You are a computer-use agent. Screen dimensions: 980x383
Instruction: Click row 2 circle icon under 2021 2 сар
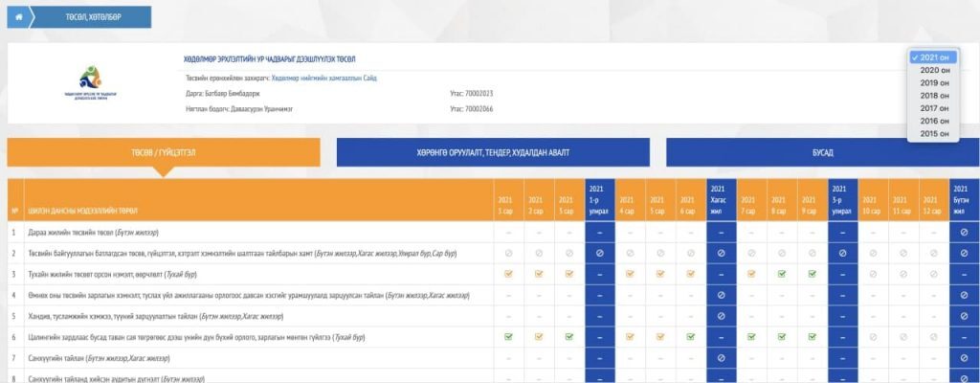point(539,253)
